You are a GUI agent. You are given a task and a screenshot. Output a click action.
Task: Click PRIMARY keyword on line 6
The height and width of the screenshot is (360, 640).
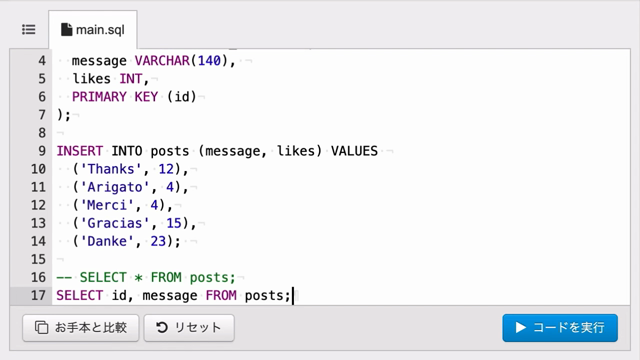99,97
